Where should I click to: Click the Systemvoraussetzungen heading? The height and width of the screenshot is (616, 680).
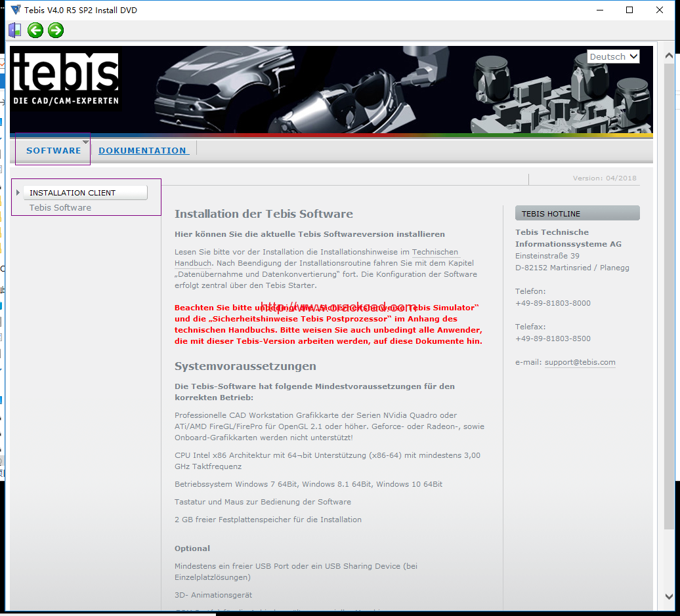tap(245, 366)
